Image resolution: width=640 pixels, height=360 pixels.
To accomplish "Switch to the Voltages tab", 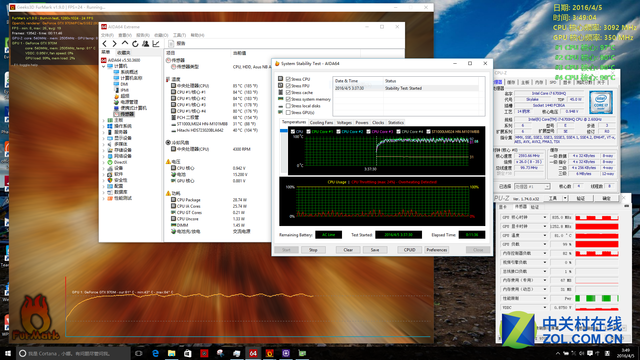I will pyautogui.click(x=344, y=122).
